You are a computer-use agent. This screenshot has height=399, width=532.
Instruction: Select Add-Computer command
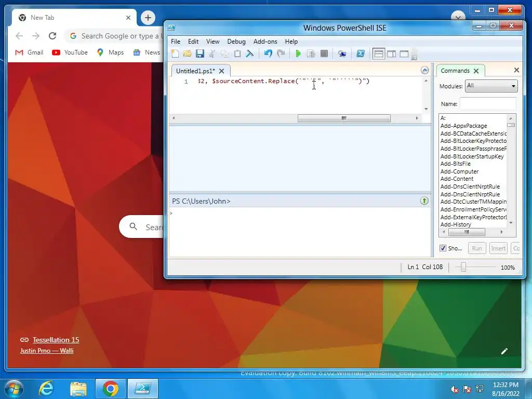[x=459, y=171]
